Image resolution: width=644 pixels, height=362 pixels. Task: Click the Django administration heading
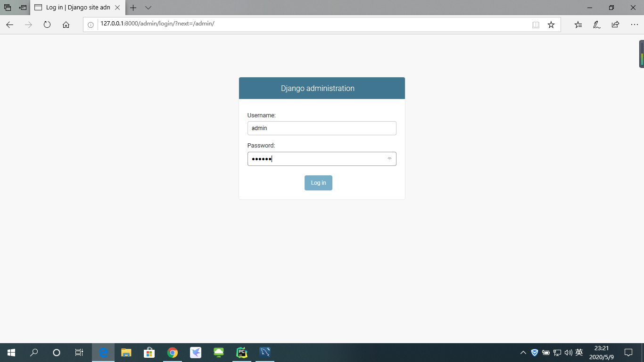pos(318,88)
